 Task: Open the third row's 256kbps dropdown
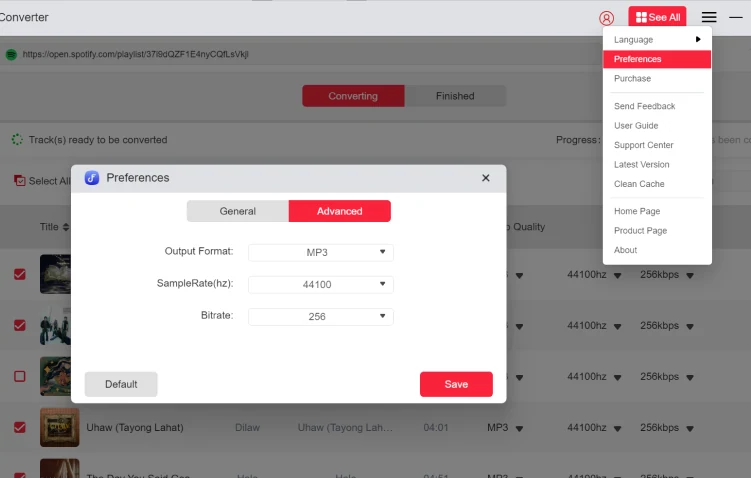pos(690,377)
